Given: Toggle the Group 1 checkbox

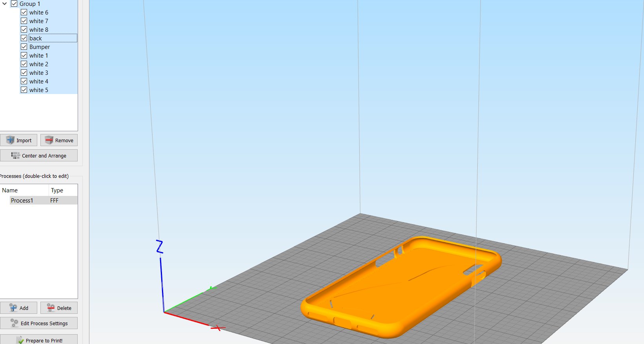Looking at the screenshot, I should point(14,4).
